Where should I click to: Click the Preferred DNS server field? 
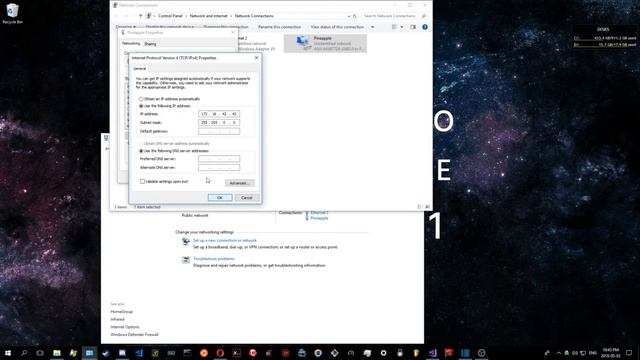tap(219, 159)
